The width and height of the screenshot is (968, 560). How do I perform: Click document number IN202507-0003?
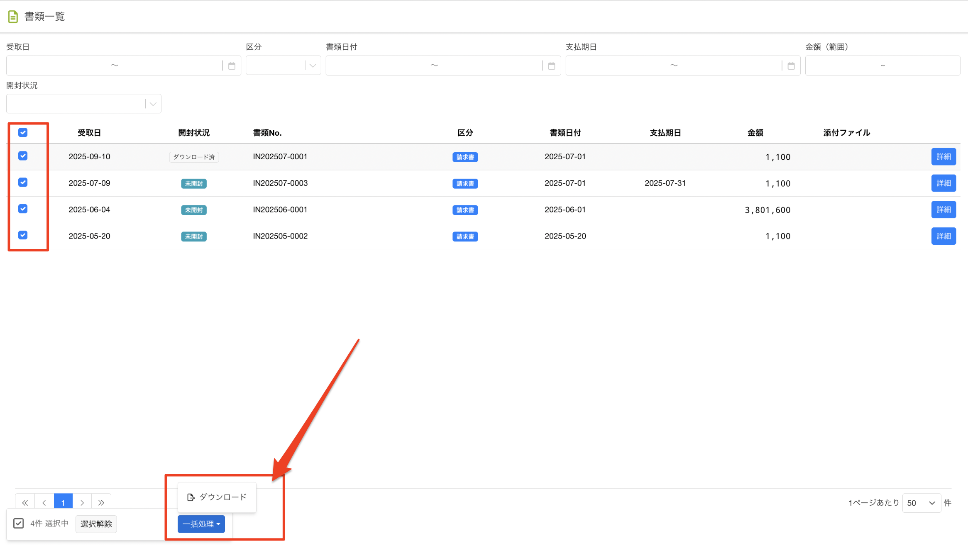click(280, 183)
